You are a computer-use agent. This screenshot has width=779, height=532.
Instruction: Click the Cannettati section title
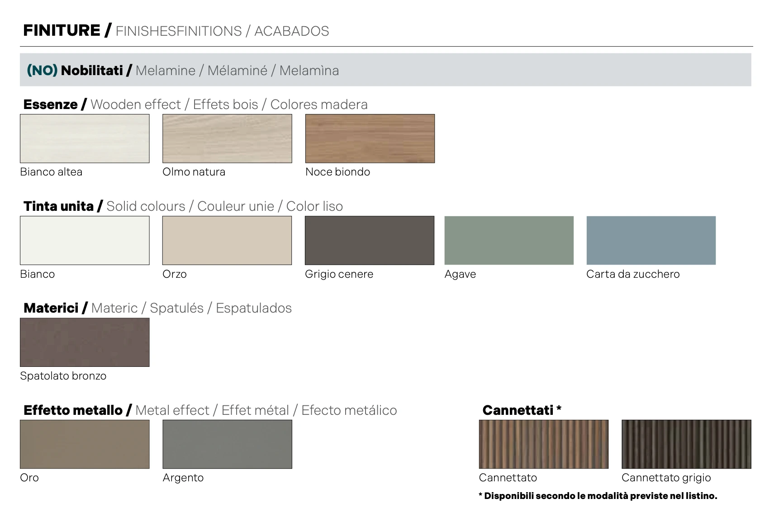point(522,410)
